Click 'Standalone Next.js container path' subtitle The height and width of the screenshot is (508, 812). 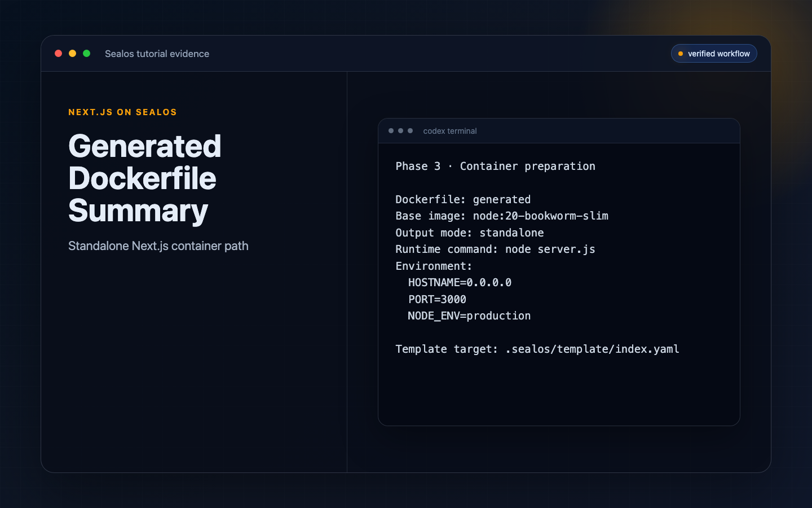158,246
